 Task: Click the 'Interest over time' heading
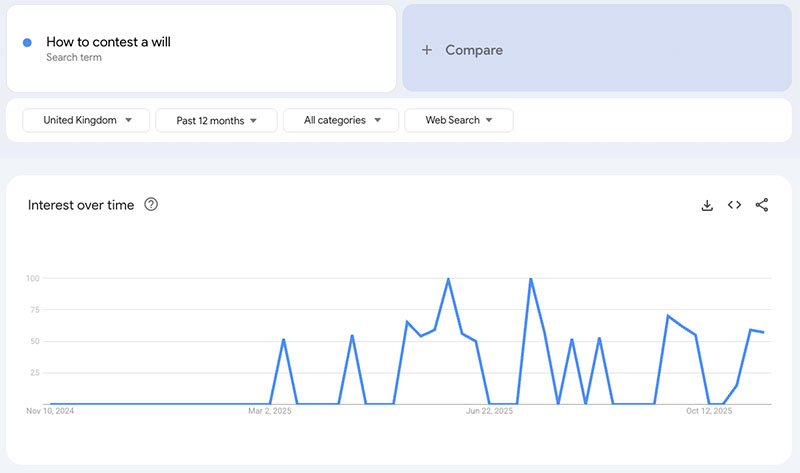(x=80, y=205)
